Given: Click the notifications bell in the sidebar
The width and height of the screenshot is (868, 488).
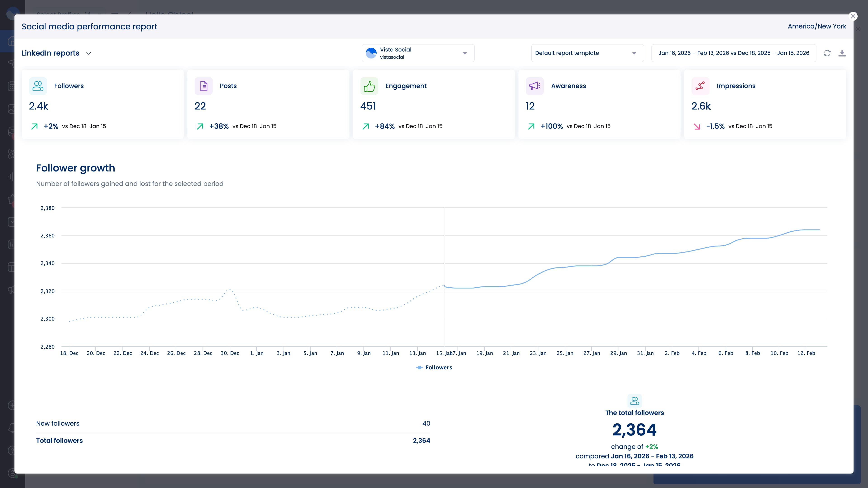Looking at the screenshot, I should [x=11, y=428].
